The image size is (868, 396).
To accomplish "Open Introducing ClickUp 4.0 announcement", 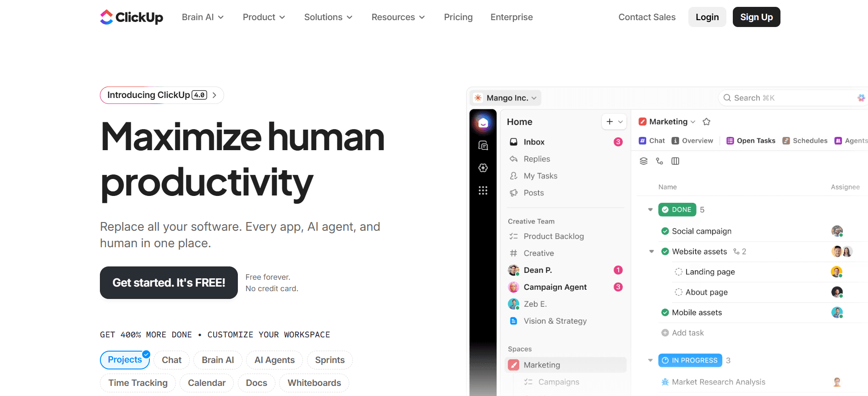I will point(162,95).
